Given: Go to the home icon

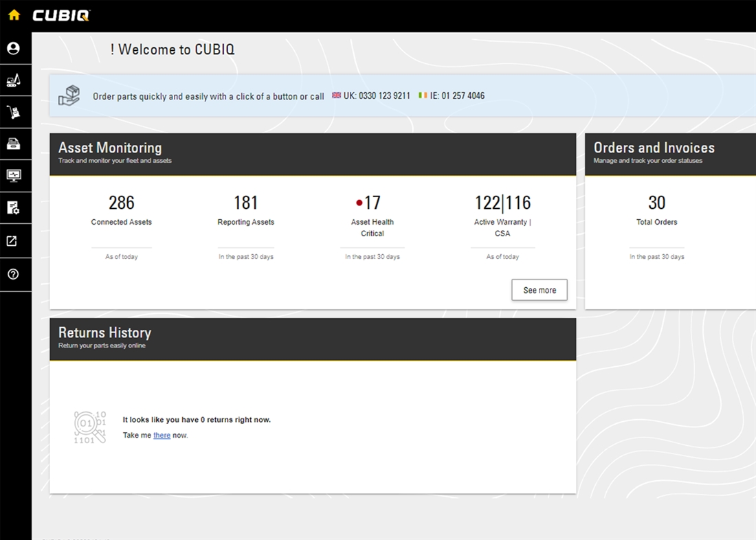Looking at the screenshot, I should tap(14, 15).
